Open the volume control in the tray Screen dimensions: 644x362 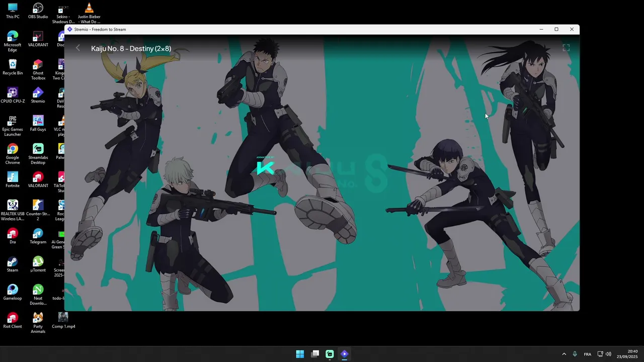click(x=608, y=354)
